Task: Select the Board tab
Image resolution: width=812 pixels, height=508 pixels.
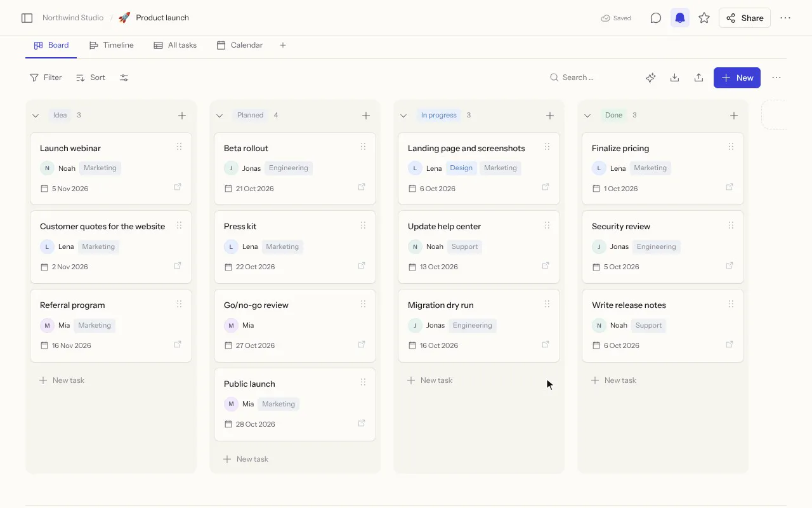Action: pos(51,45)
